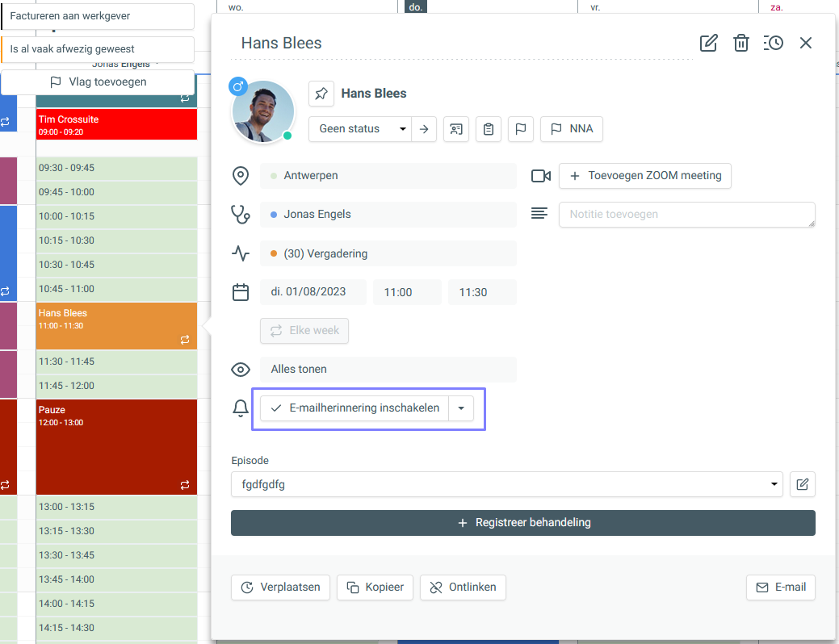Open appointment history clock icon
The width and height of the screenshot is (839, 644).
point(773,43)
